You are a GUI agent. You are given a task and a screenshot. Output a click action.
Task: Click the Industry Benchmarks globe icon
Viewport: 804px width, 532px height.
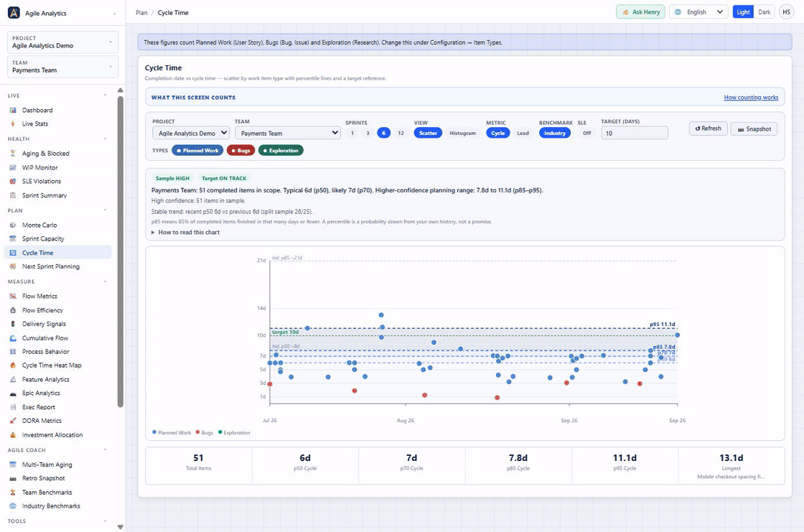[x=13, y=506]
